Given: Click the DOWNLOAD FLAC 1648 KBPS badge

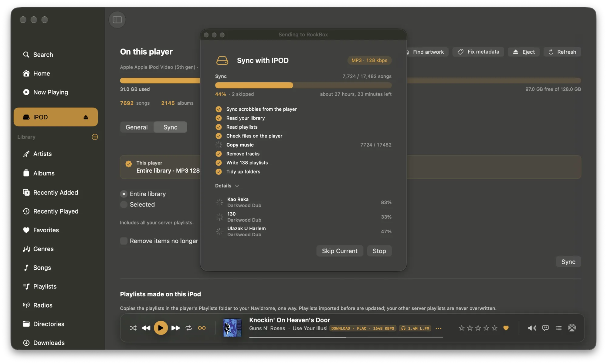Looking at the screenshot, I should coord(363,329).
